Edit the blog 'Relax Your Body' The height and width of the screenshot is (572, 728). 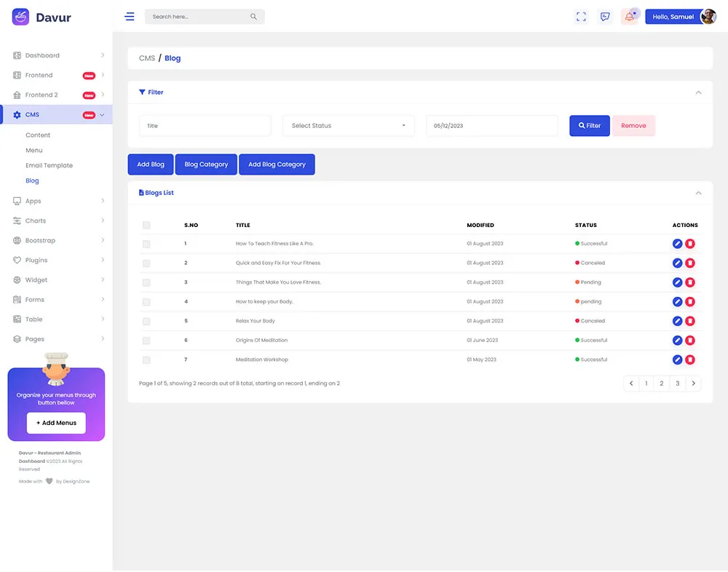(677, 321)
